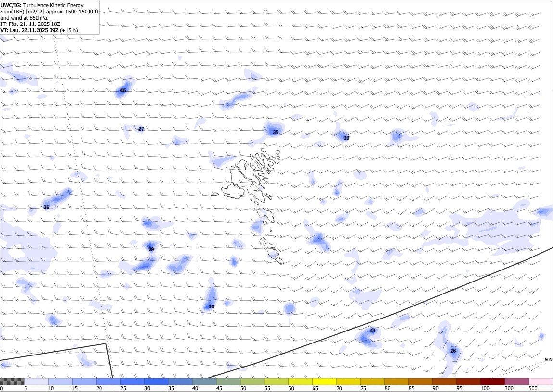The height and width of the screenshot is (392, 553).
Task: Click the 'UWC/IG: Turbulence Kinetic Energy' title
Action: (42, 5)
